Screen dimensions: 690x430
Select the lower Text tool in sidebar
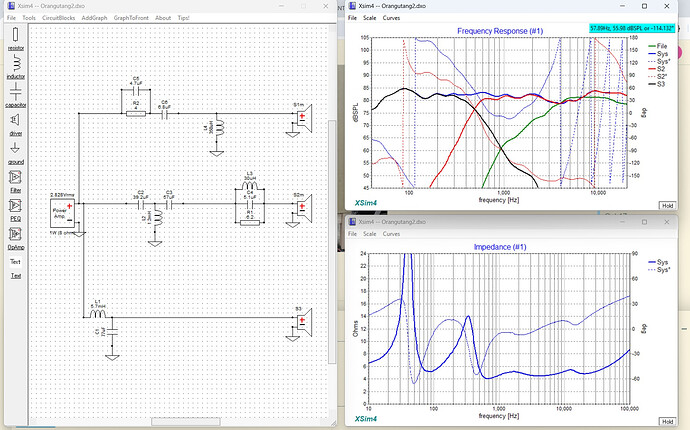(x=15, y=276)
